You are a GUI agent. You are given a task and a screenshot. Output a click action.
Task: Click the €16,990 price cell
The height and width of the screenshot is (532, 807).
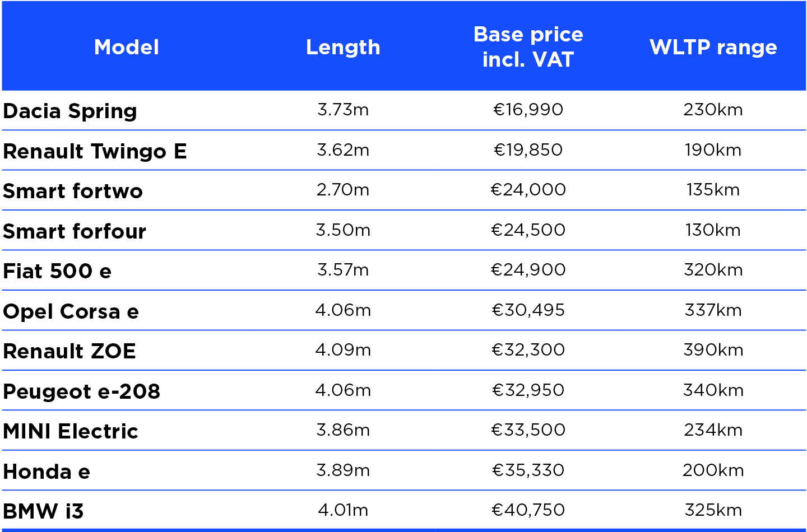(x=528, y=109)
